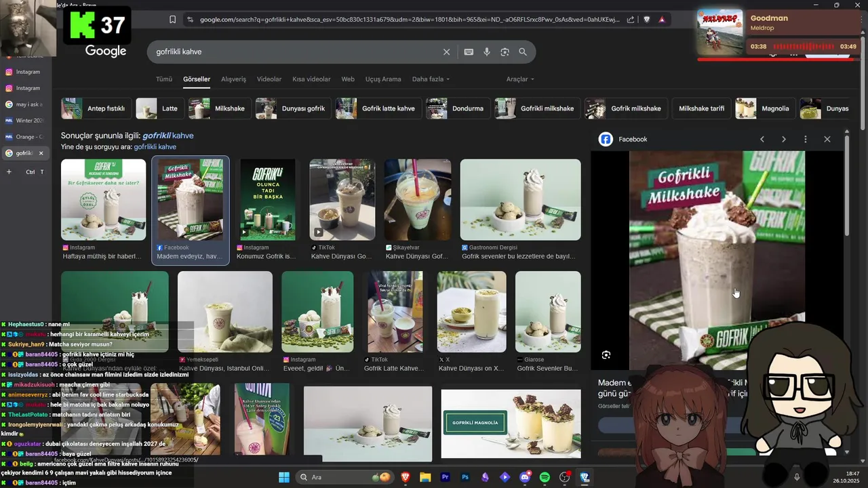Bookmark this page in the address bar

(172, 20)
